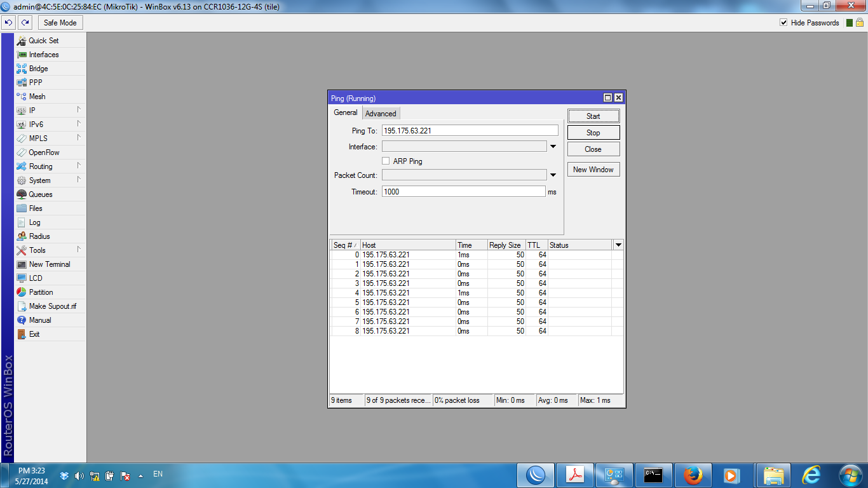Open Windows Explorer folder on the taskbar
Image resolution: width=868 pixels, height=488 pixels.
[773, 475]
